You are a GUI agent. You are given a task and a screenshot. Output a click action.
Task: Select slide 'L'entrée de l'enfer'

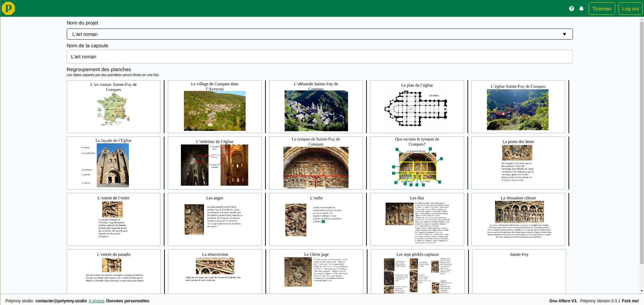click(113, 219)
